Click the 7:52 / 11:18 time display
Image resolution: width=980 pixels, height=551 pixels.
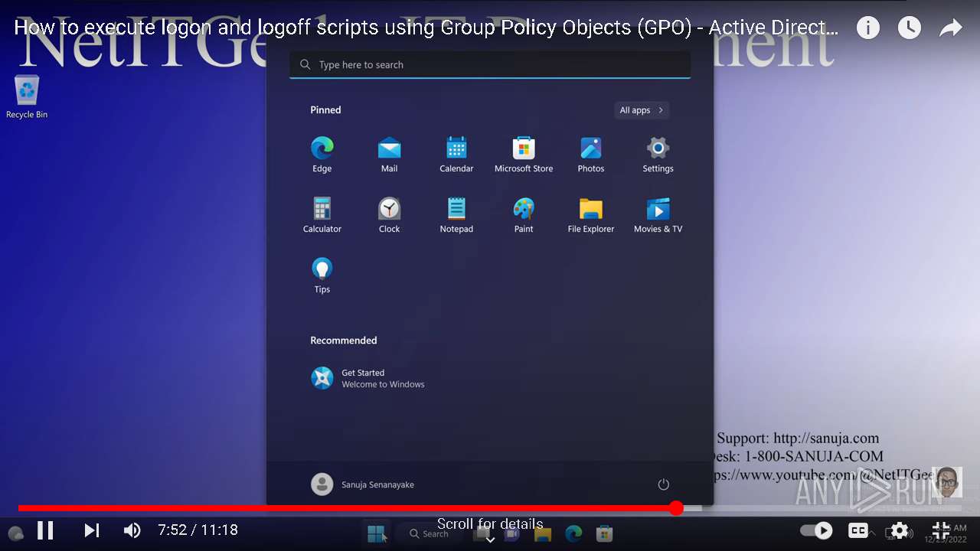pos(198,530)
